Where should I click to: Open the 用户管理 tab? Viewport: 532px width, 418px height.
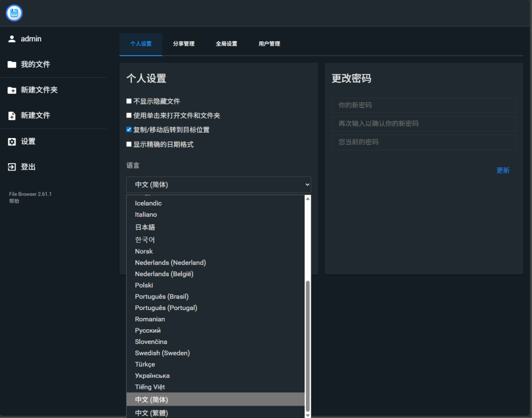tap(269, 43)
